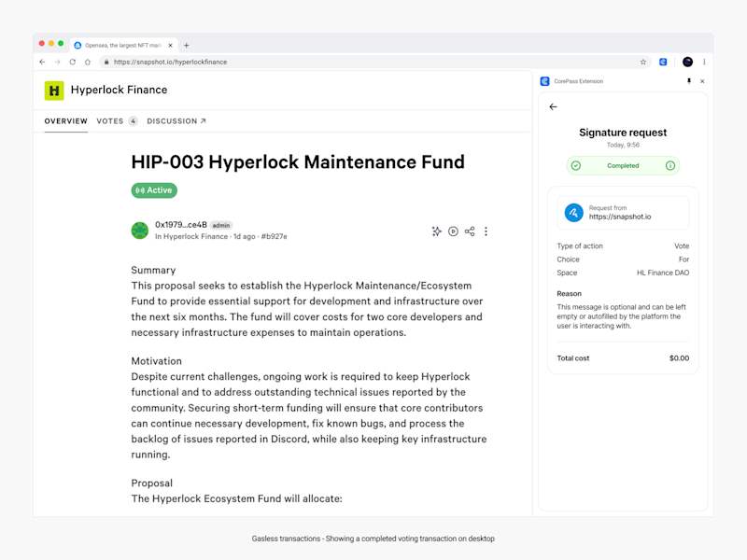This screenshot has width=747, height=560.
Task: Expand the Request from snapshot.io card
Action: coord(623,212)
